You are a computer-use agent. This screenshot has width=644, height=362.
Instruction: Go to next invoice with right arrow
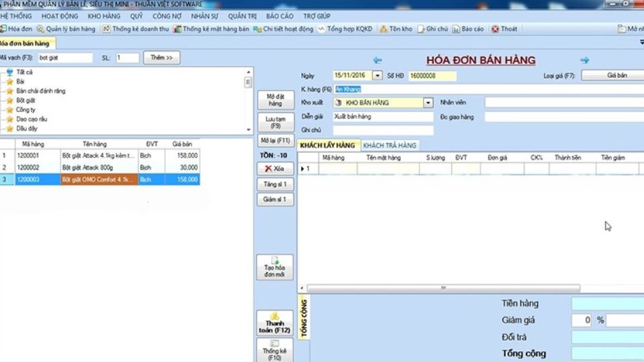pyautogui.click(x=584, y=60)
